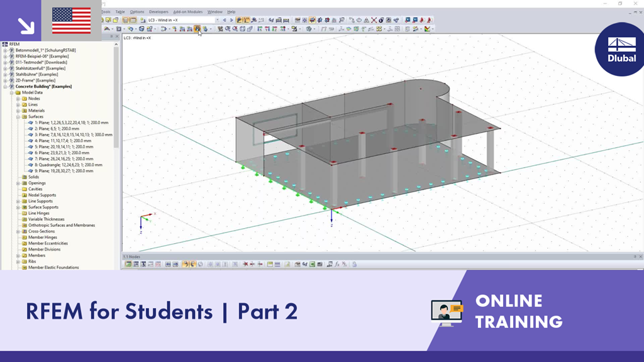Image resolution: width=644 pixels, height=362 pixels.
Task: Go to next table with the right arrow icon
Action: 175,265
